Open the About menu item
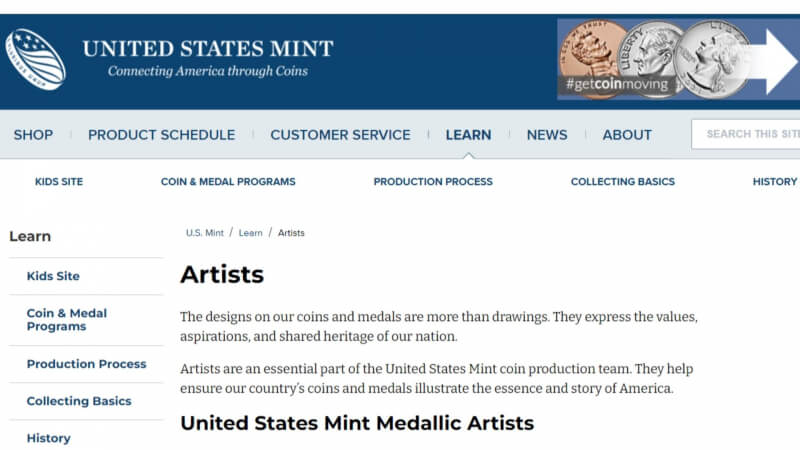This screenshot has width=800, height=450. tap(627, 135)
